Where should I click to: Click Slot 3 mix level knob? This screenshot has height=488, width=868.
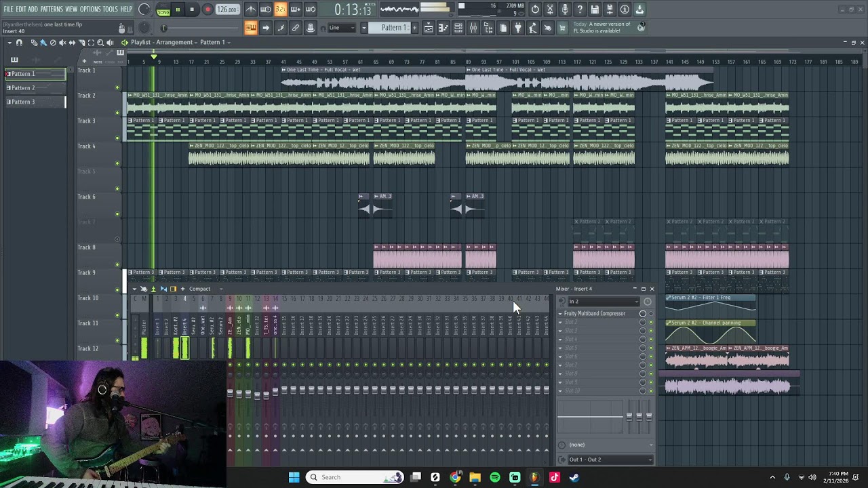pos(643,331)
